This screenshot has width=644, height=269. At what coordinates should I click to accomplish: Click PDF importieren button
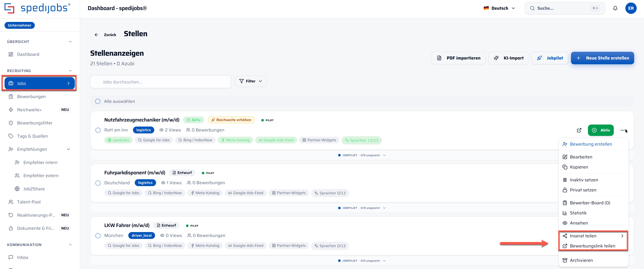[x=459, y=58]
